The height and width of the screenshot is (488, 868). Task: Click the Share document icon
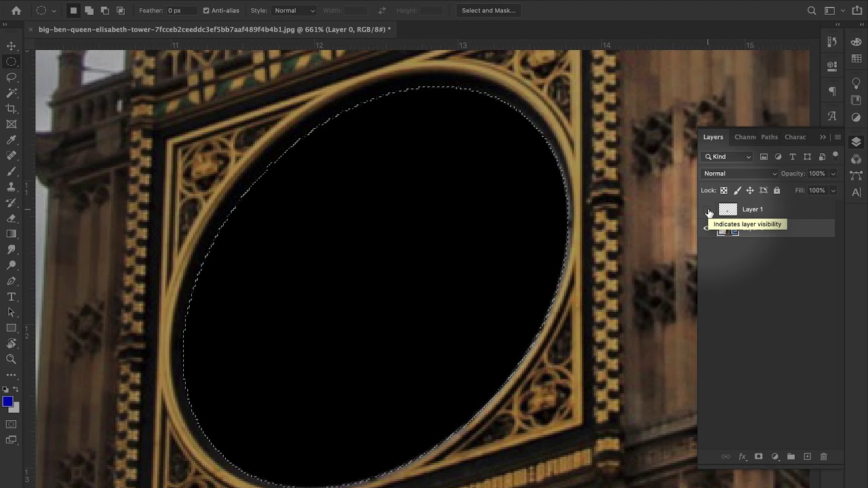tap(857, 10)
